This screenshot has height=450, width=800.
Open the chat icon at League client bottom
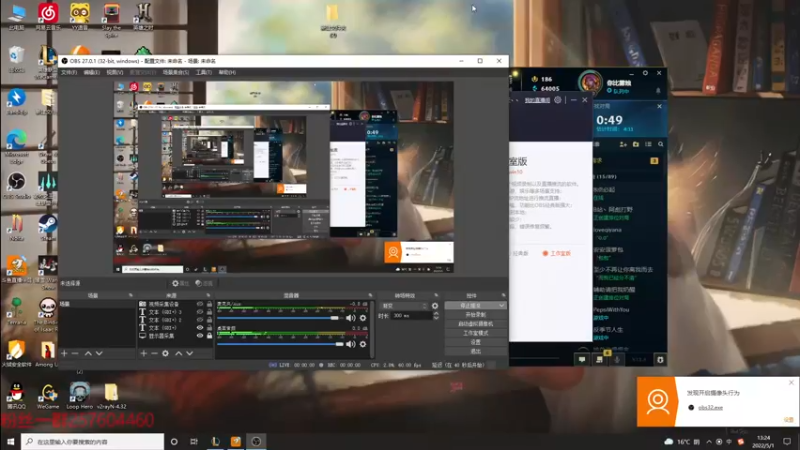582,360
